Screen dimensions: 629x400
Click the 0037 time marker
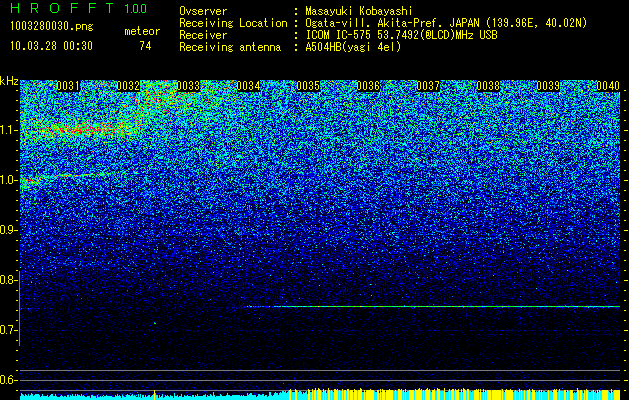[x=428, y=86]
